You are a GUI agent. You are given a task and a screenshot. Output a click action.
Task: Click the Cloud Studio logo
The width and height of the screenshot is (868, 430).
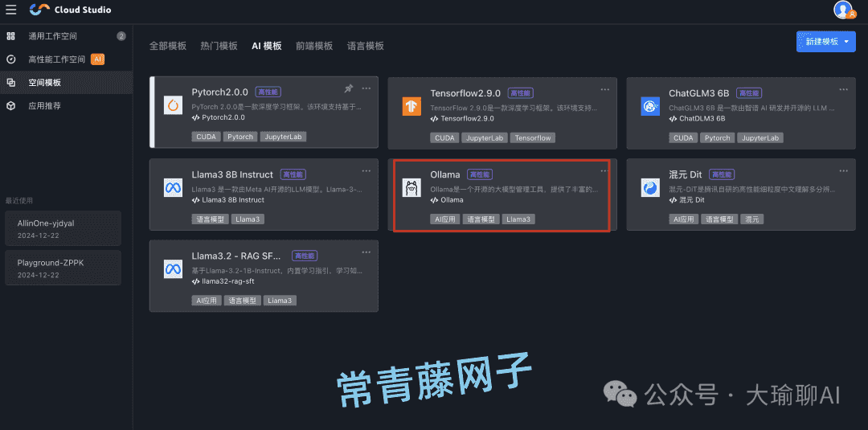[70, 10]
